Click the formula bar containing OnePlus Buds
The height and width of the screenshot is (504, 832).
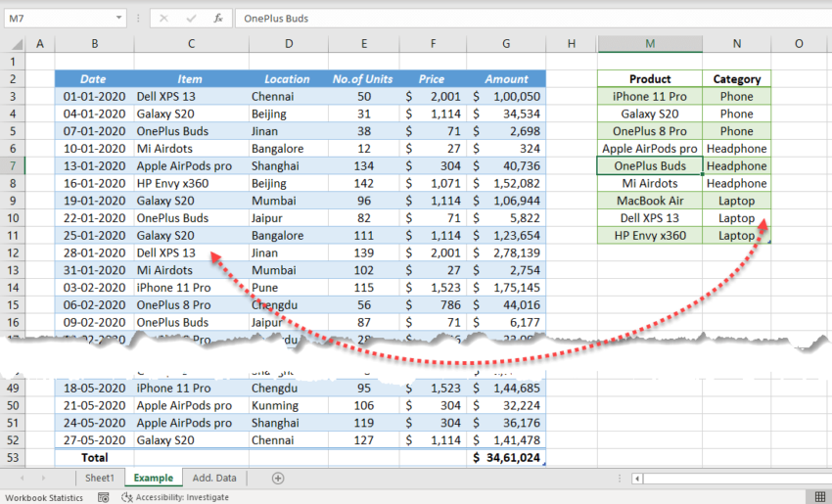point(533,19)
